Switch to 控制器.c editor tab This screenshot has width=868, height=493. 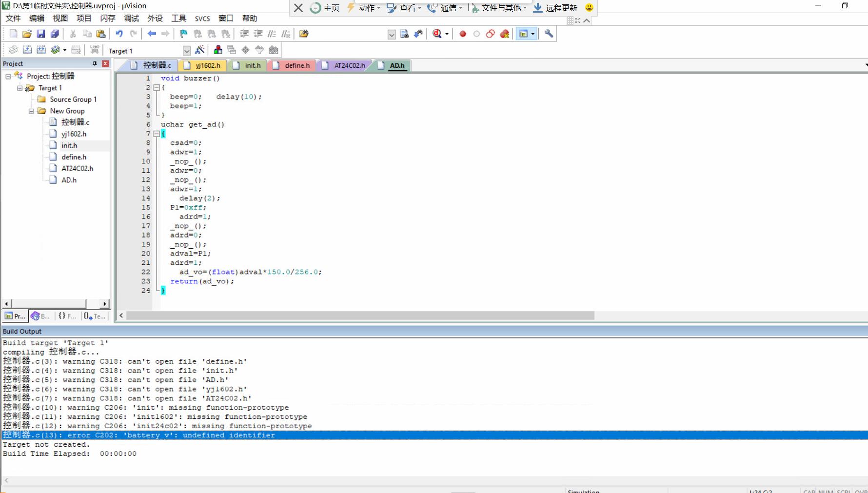(x=151, y=65)
